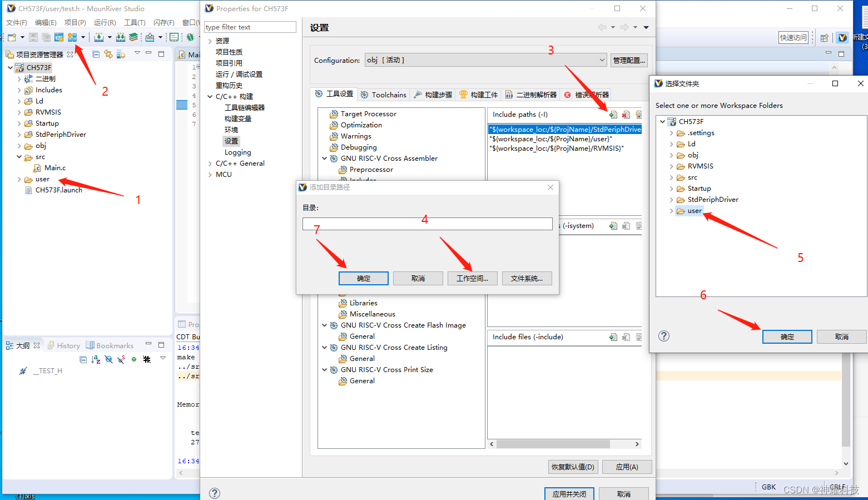Screen dimensions: 868x500
Task: Click the 工作空间... button
Action: [x=473, y=278]
